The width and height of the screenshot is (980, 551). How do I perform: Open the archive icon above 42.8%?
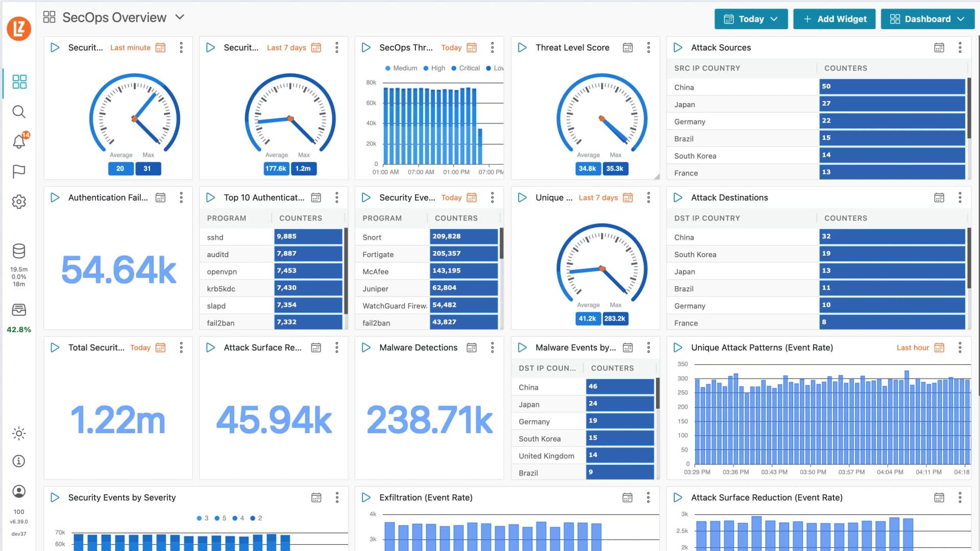[19, 310]
